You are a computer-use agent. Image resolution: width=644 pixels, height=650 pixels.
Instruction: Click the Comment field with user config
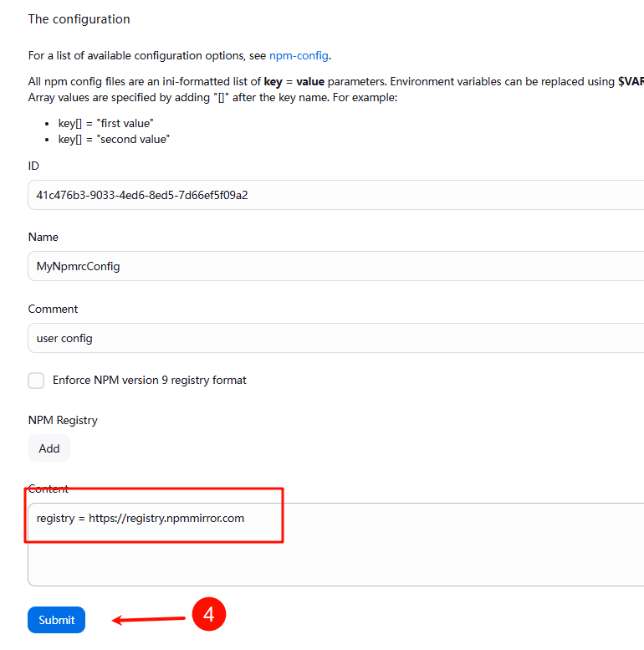coord(335,338)
